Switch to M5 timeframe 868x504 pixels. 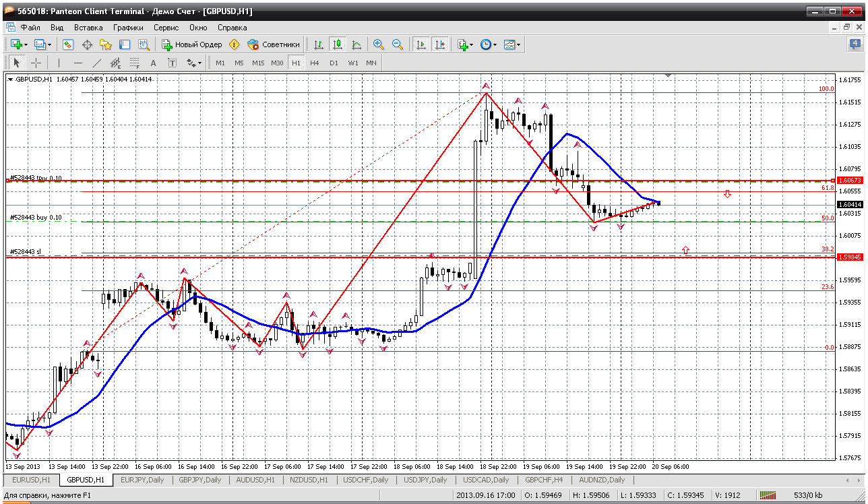[239, 63]
